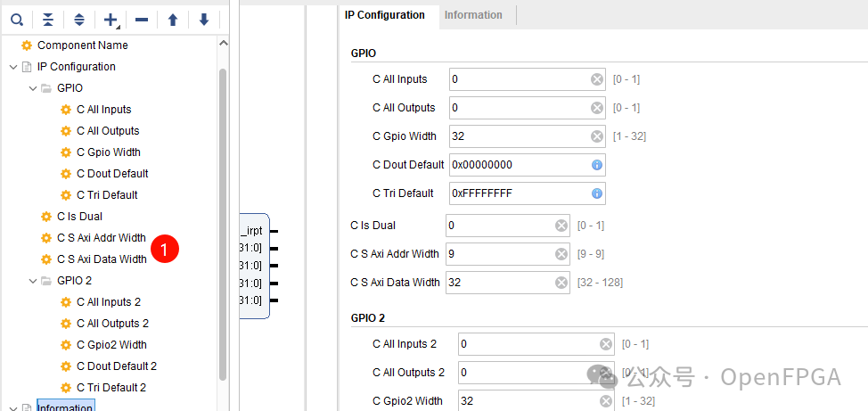Click the C Is Dual input field
Image resolution: width=868 pixels, height=411 pixels.
pyautogui.click(x=508, y=226)
